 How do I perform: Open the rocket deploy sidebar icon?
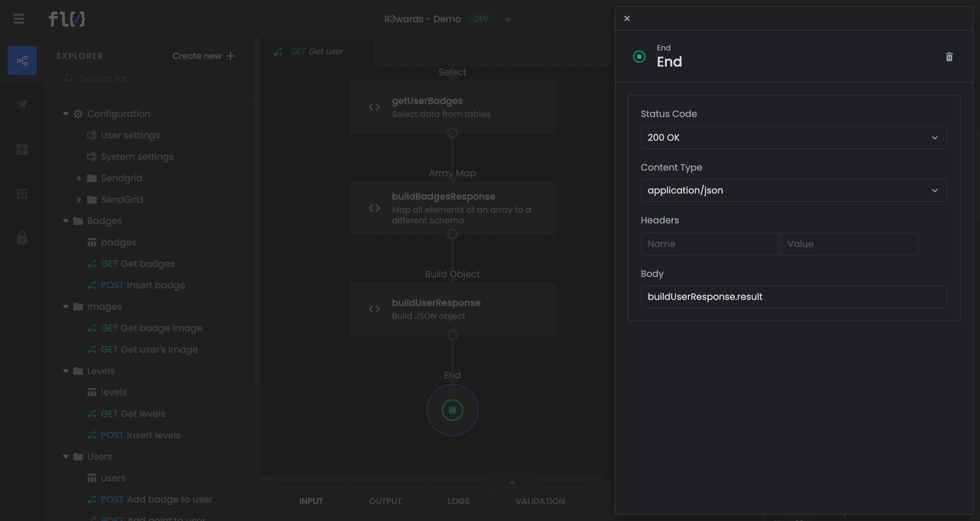(x=22, y=105)
